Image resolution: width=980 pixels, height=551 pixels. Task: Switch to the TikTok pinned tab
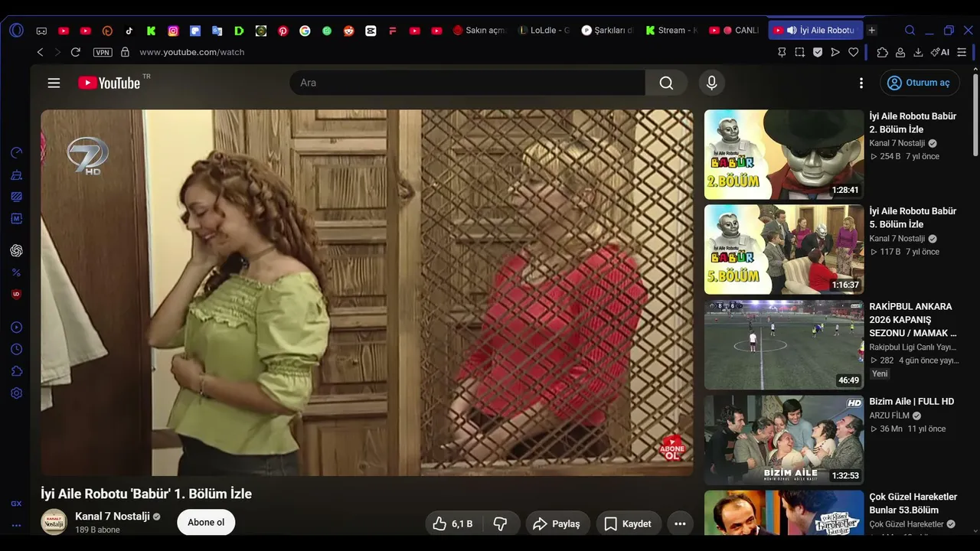click(129, 31)
